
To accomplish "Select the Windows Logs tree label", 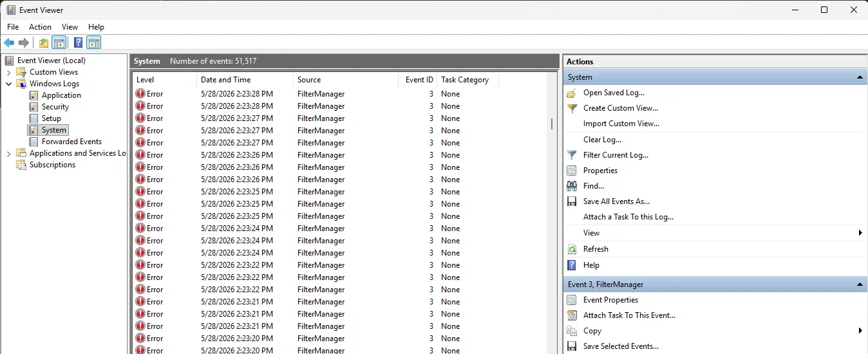I will click(54, 84).
